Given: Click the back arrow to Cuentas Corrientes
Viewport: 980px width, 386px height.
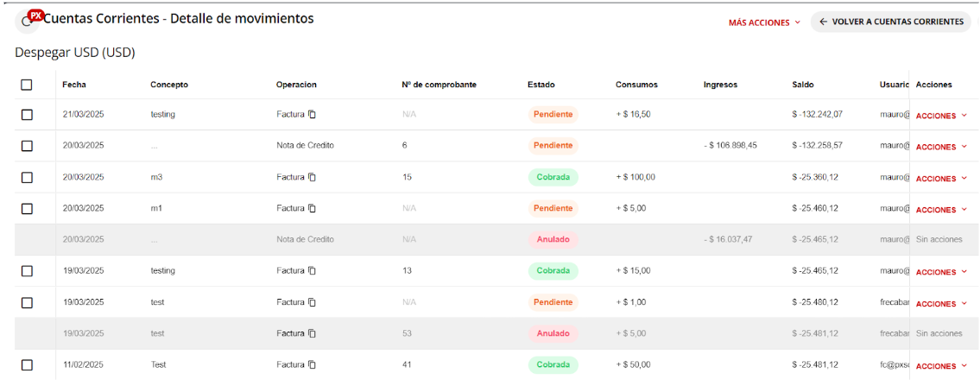Looking at the screenshot, I should point(824,22).
